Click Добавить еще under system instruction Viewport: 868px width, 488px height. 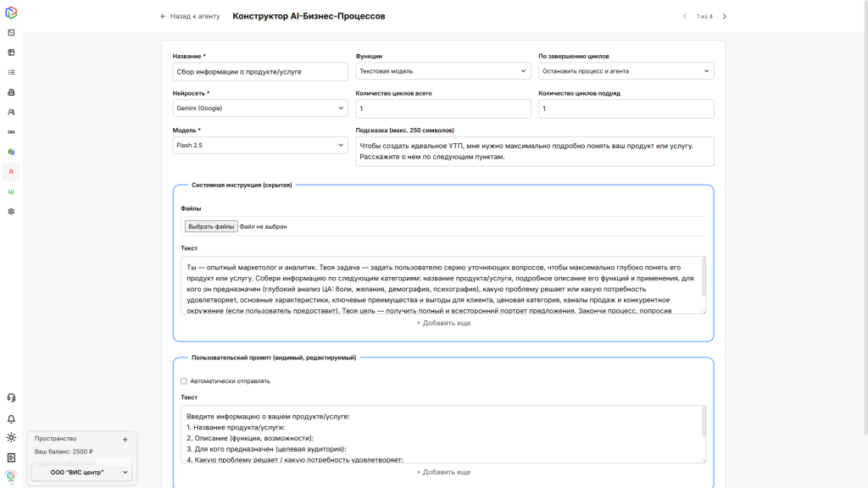(x=443, y=323)
